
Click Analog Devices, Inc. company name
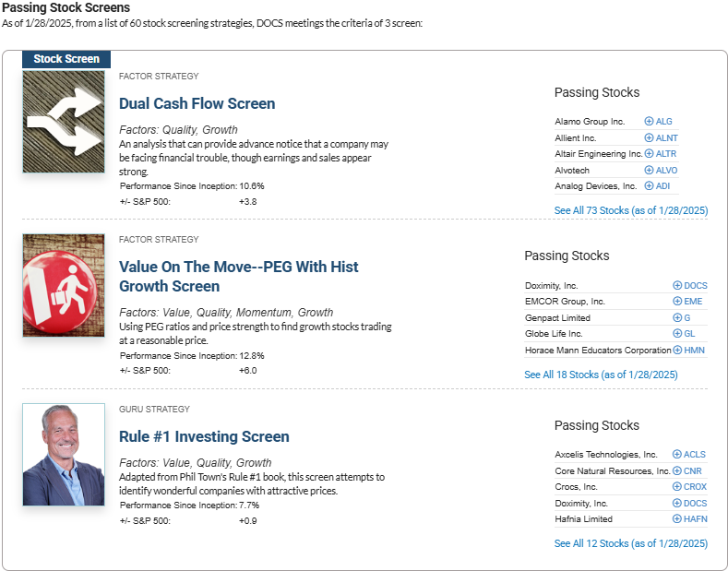[596, 186]
